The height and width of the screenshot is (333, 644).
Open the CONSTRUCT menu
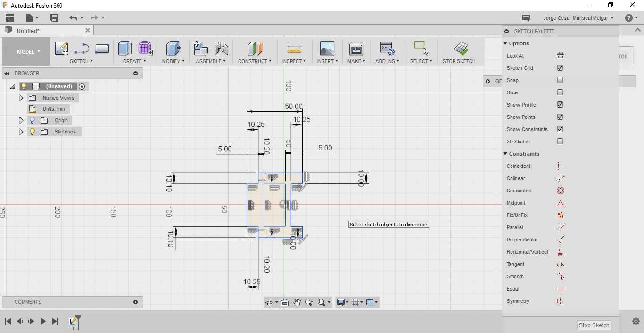(255, 61)
